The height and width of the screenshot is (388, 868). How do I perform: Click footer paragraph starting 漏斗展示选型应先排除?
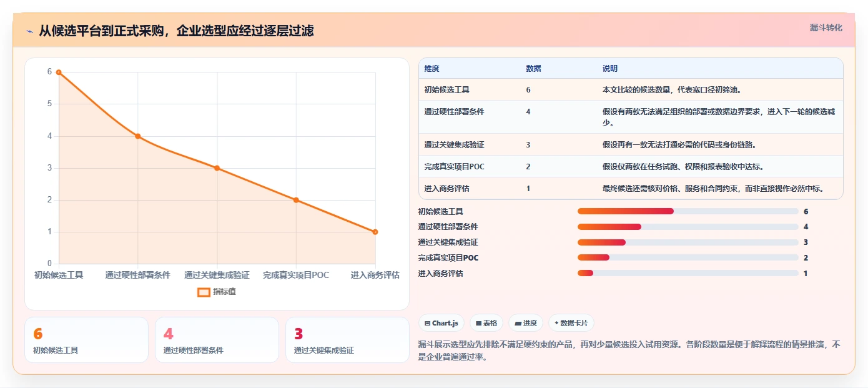629,351
